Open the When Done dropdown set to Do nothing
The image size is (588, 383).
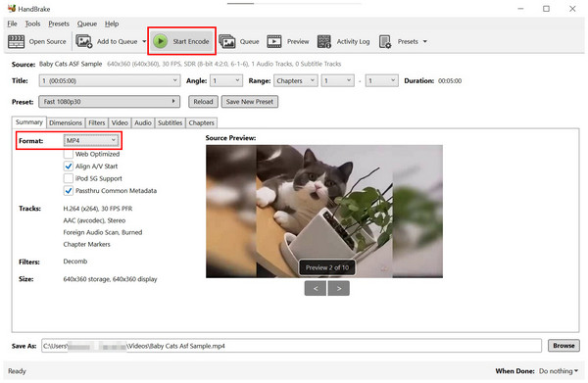[x=559, y=371]
